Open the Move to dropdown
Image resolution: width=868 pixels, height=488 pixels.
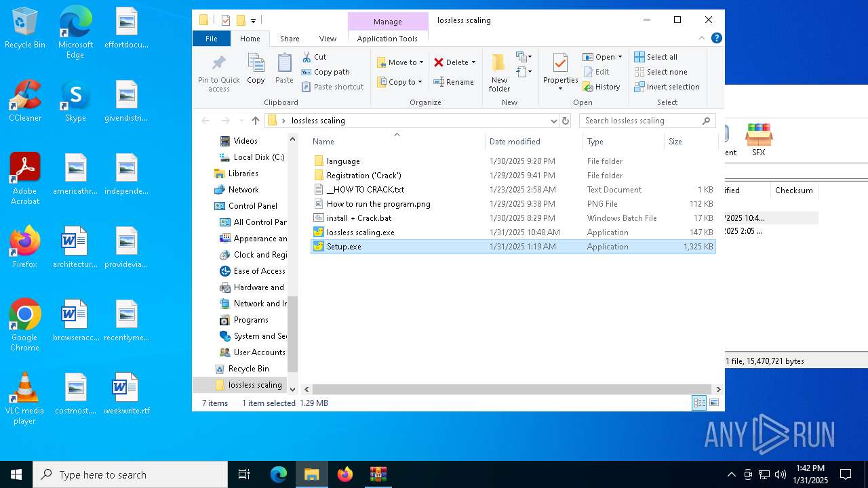click(400, 62)
